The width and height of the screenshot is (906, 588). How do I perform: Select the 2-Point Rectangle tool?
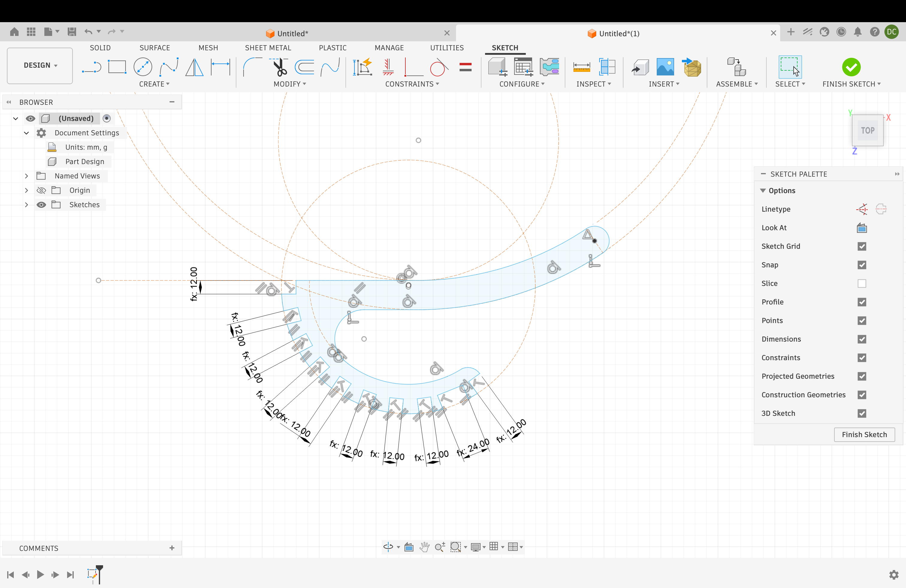coord(117,67)
